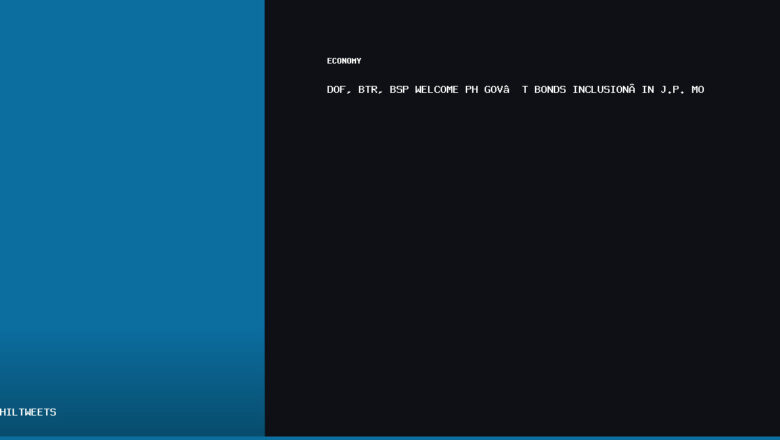This screenshot has height=440, width=780.
Task: Click the thin blue bar along the bottom
Action: point(390,438)
